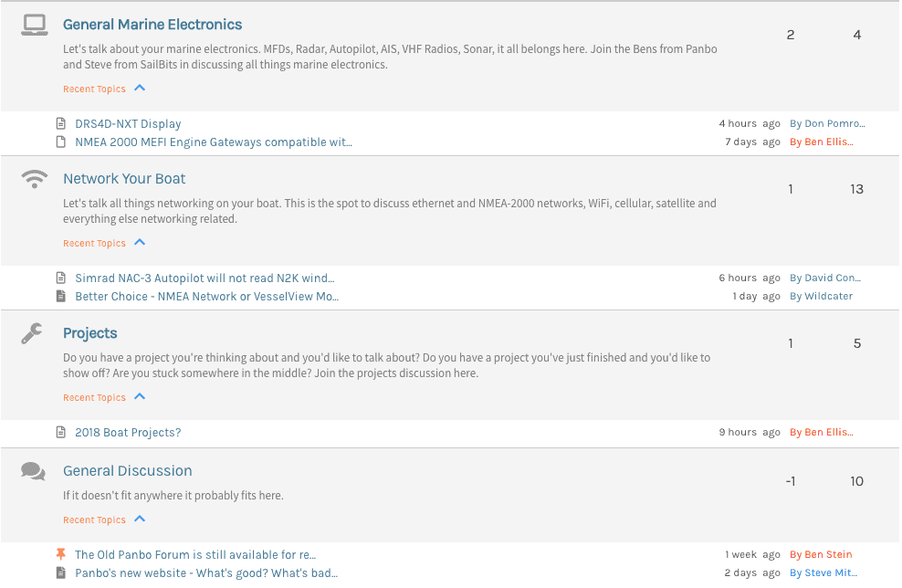The width and height of the screenshot is (902, 588).
Task: Click the monitor icon beside General Marine Electronics
Action: point(33,23)
